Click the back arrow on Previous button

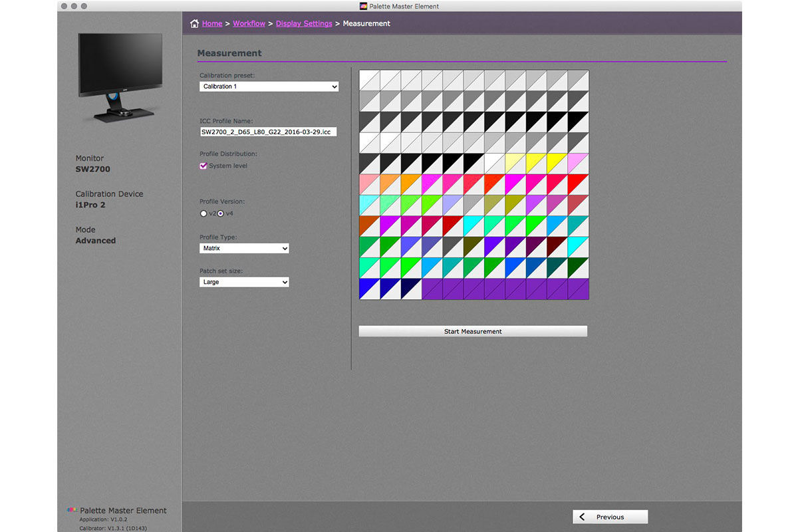coord(583,517)
